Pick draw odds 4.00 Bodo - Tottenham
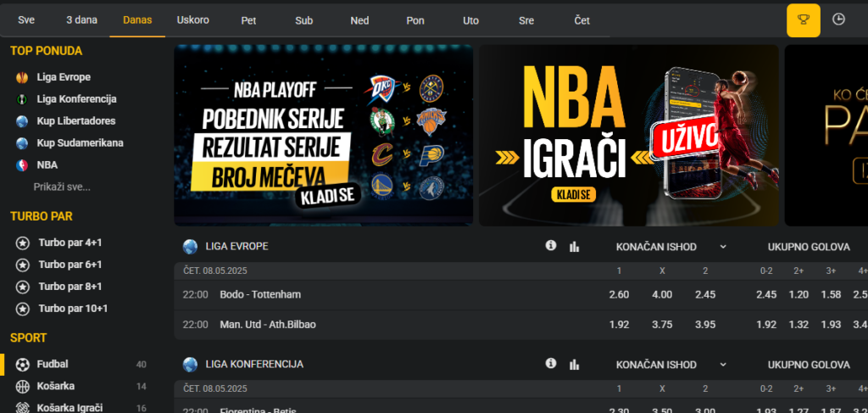The height and width of the screenshot is (413, 868). click(x=662, y=294)
